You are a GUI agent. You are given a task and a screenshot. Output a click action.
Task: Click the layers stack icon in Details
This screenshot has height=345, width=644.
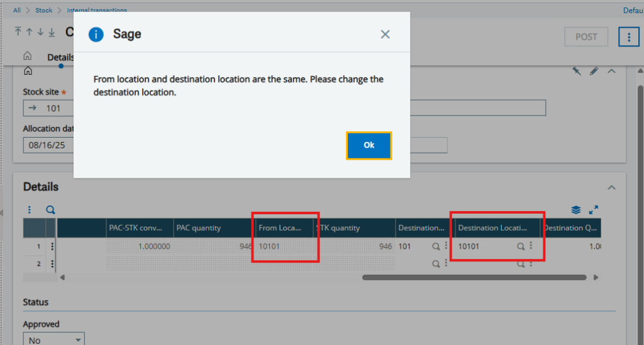pyautogui.click(x=576, y=210)
